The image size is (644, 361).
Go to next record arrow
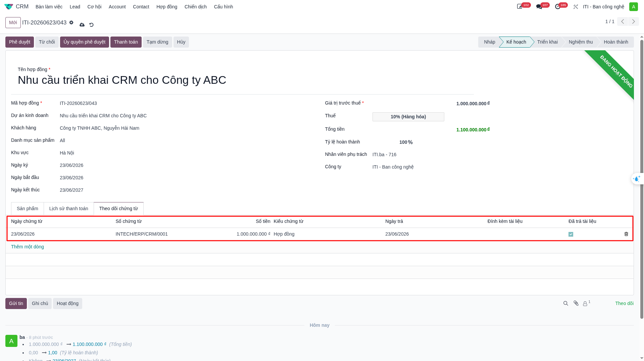click(633, 21)
